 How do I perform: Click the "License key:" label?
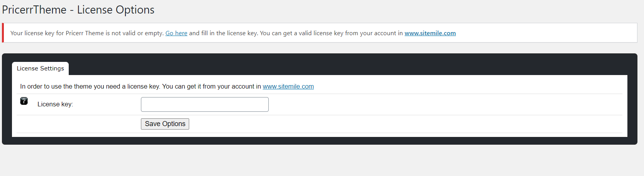[x=55, y=104]
